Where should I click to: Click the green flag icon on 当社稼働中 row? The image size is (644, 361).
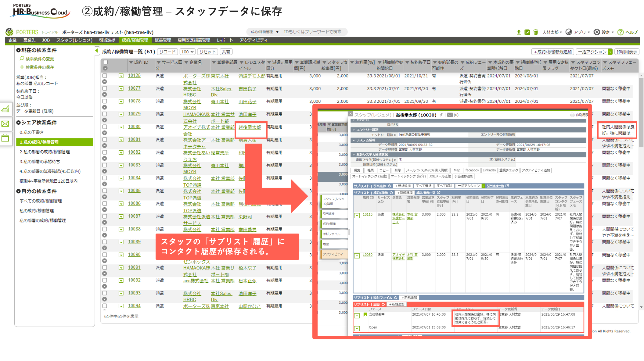pos(365,315)
